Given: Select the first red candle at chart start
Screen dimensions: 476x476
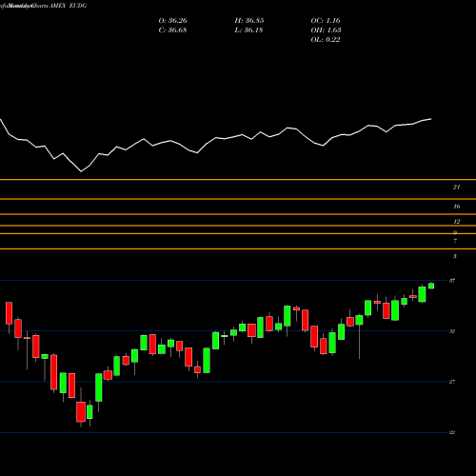Looking at the screenshot, I should (9, 313).
